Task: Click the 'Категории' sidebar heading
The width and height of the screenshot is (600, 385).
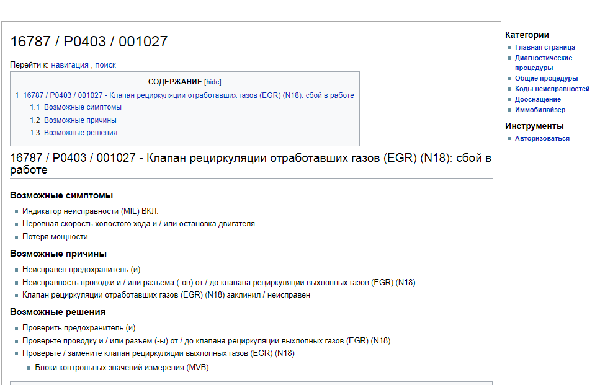Action: tap(527, 35)
